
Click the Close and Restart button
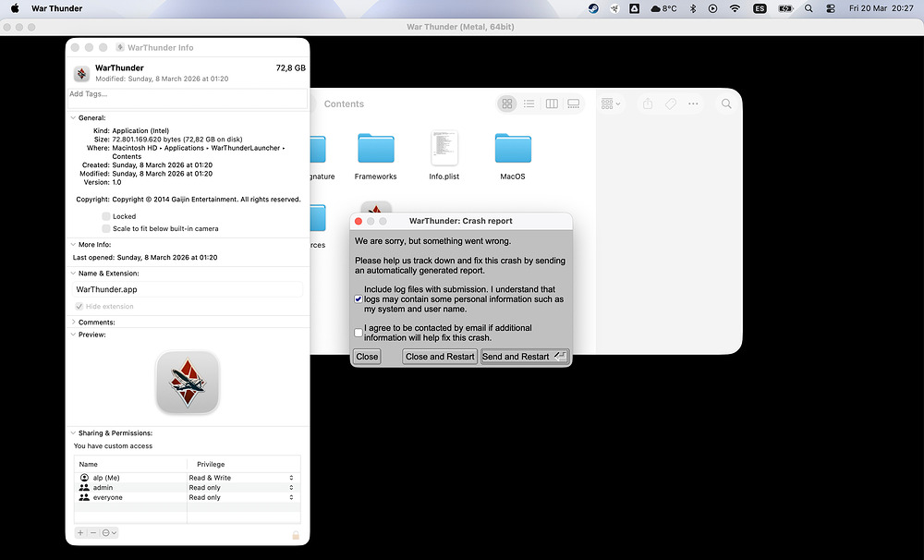[x=440, y=357]
